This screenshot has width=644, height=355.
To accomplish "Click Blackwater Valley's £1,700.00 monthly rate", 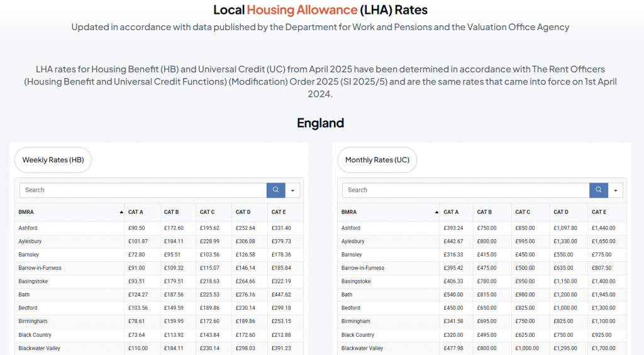I will tap(604, 348).
